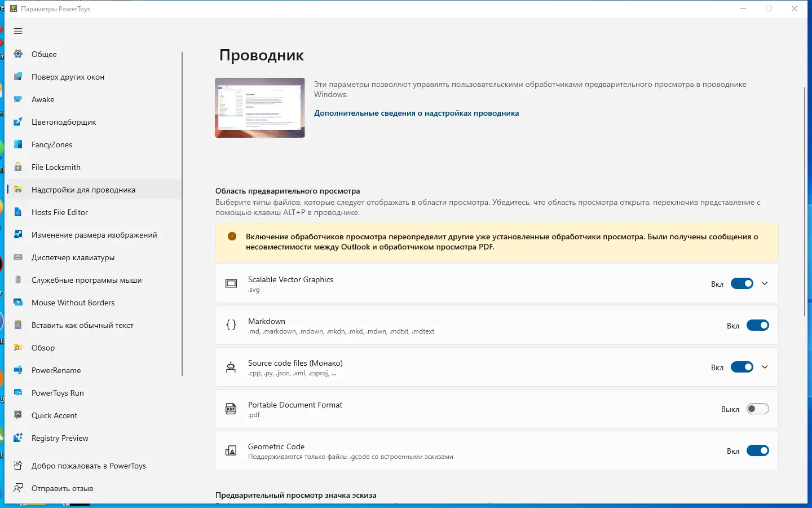Click the Проводник page heading
This screenshot has width=812, height=508.
tap(262, 55)
